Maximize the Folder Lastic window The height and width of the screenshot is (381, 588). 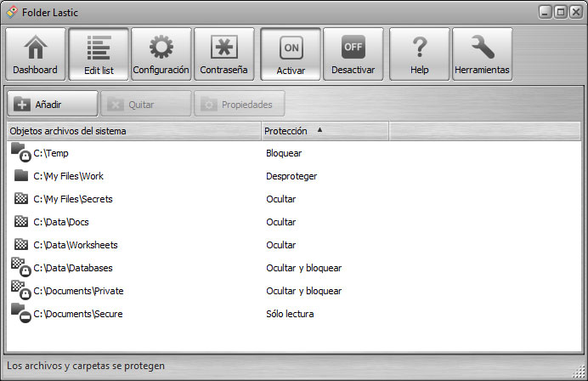coord(561,12)
